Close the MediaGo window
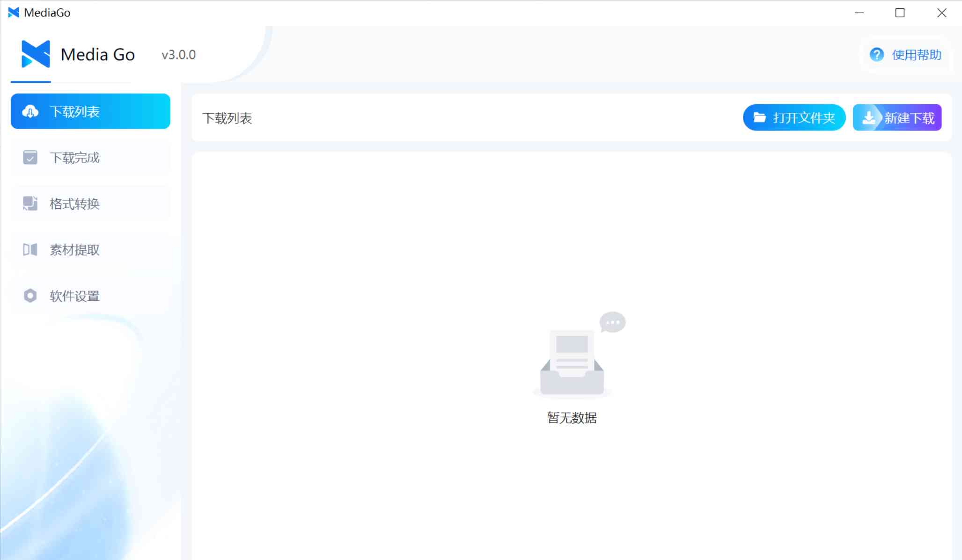 [x=941, y=13]
